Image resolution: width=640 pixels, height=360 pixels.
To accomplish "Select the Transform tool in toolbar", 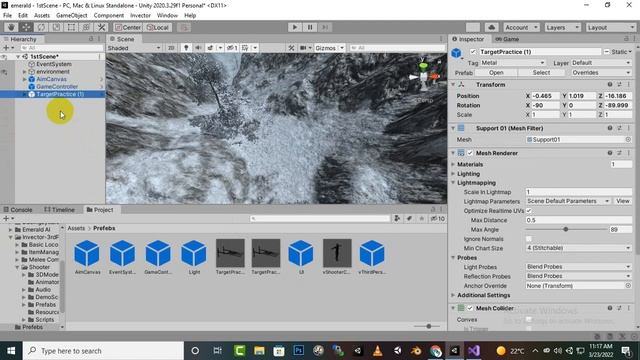I will coord(87,27).
